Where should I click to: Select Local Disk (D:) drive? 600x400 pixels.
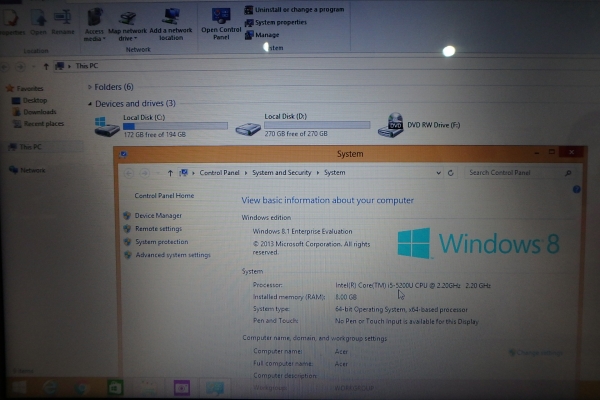tap(303, 125)
